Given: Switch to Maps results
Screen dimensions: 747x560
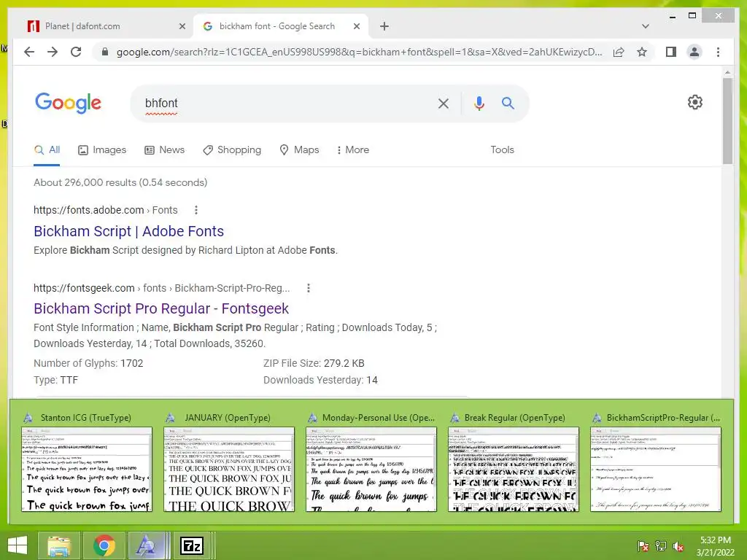Looking at the screenshot, I should click(299, 150).
